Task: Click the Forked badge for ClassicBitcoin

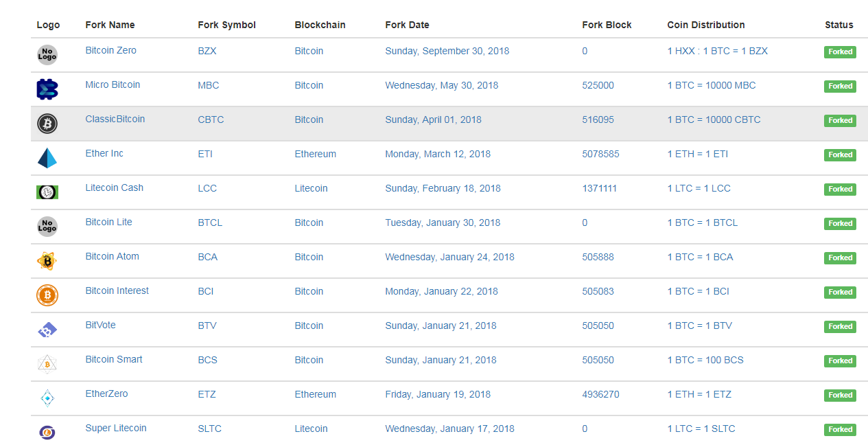Action: (x=840, y=120)
